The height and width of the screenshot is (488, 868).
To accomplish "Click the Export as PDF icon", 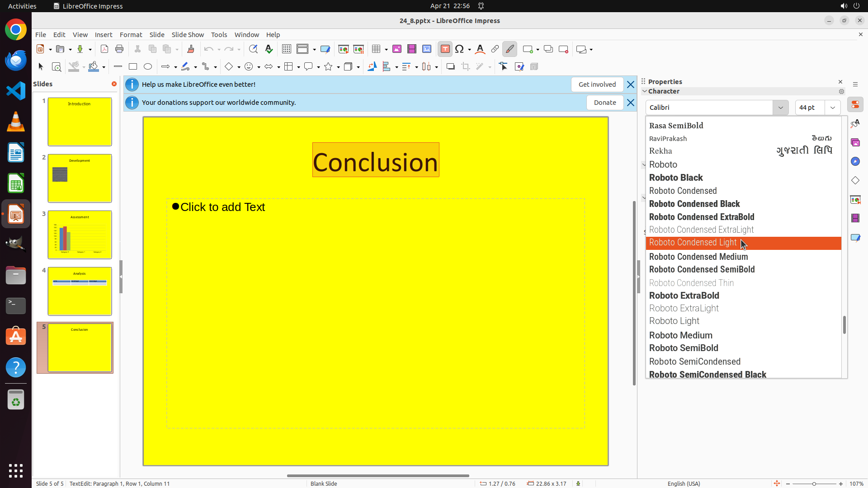I will 104,49.
